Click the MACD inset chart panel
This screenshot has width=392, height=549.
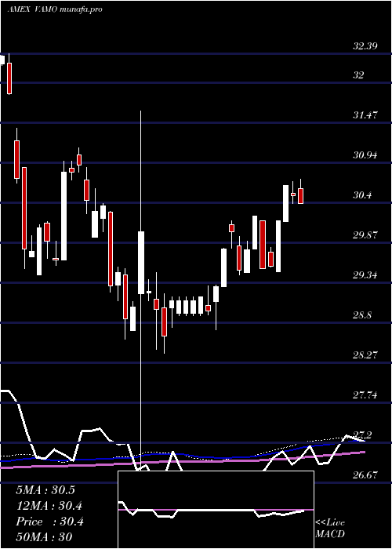[216, 510]
